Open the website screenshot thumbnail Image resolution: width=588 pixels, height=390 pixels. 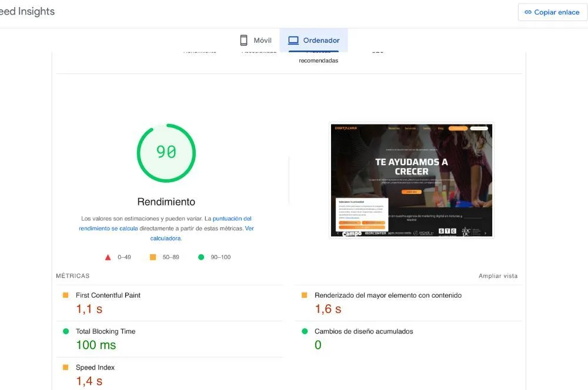[x=412, y=180]
